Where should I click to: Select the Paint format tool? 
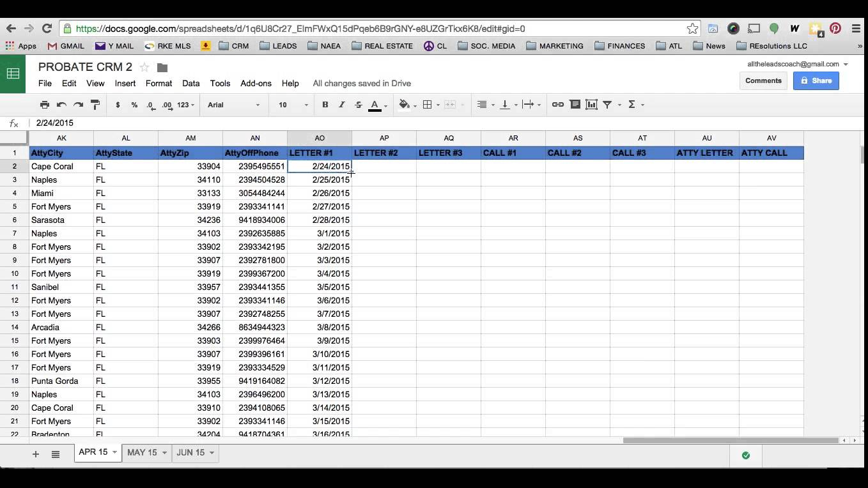click(95, 105)
